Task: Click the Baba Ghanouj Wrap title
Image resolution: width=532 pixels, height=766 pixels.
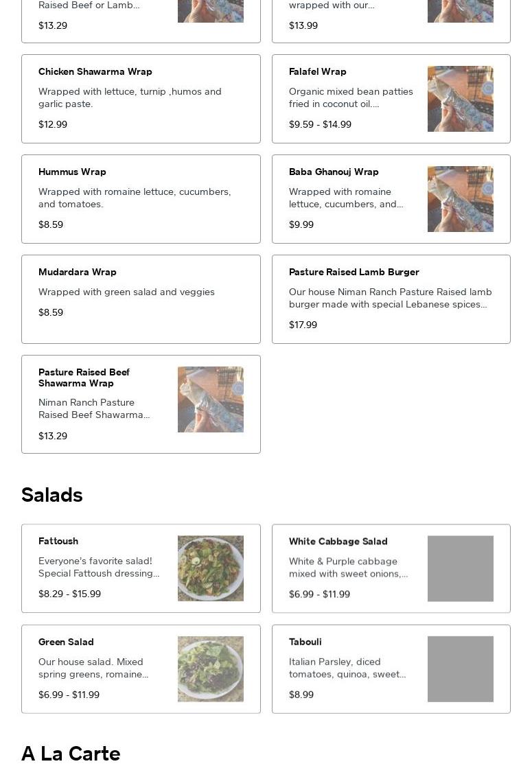Action: point(334,172)
